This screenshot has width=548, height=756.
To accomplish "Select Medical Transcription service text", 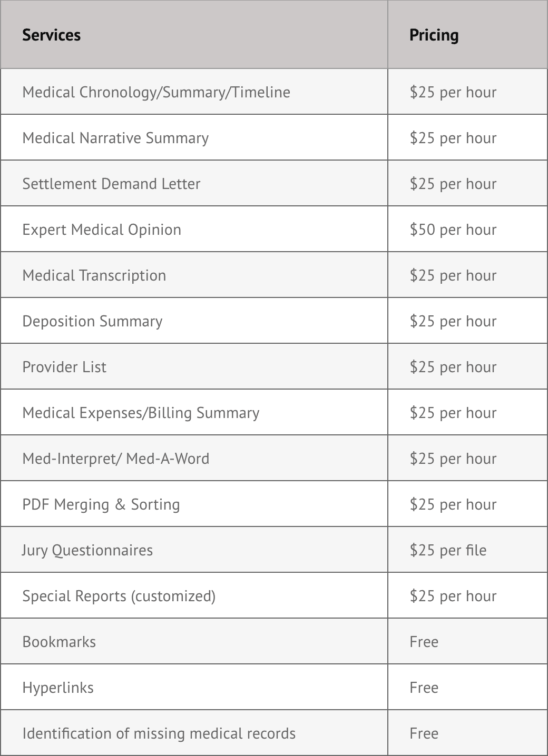I will (94, 275).
